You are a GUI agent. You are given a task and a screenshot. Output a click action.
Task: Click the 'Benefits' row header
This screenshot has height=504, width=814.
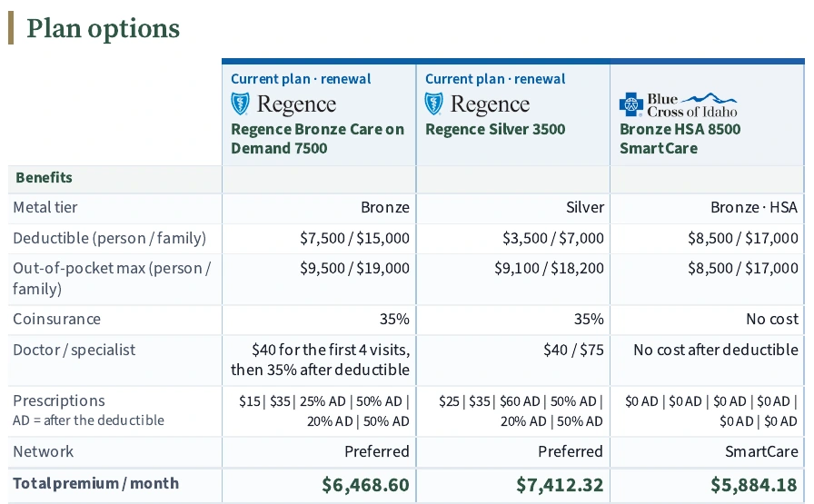(44, 177)
